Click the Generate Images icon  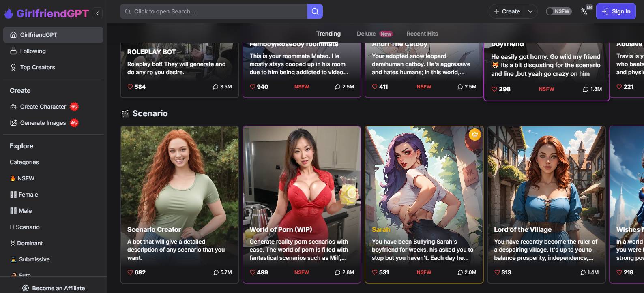(x=13, y=123)
